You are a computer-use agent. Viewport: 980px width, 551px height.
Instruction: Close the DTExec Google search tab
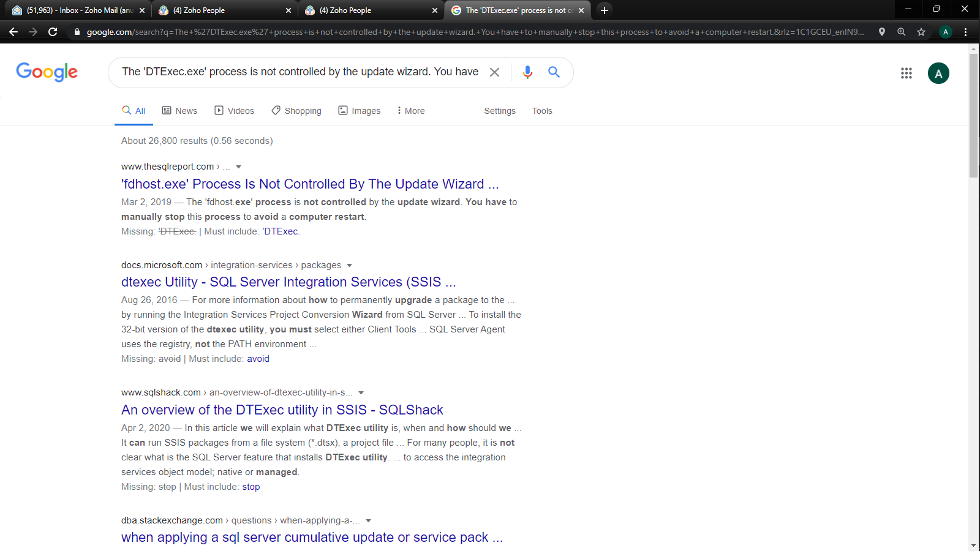pos(581,10)
